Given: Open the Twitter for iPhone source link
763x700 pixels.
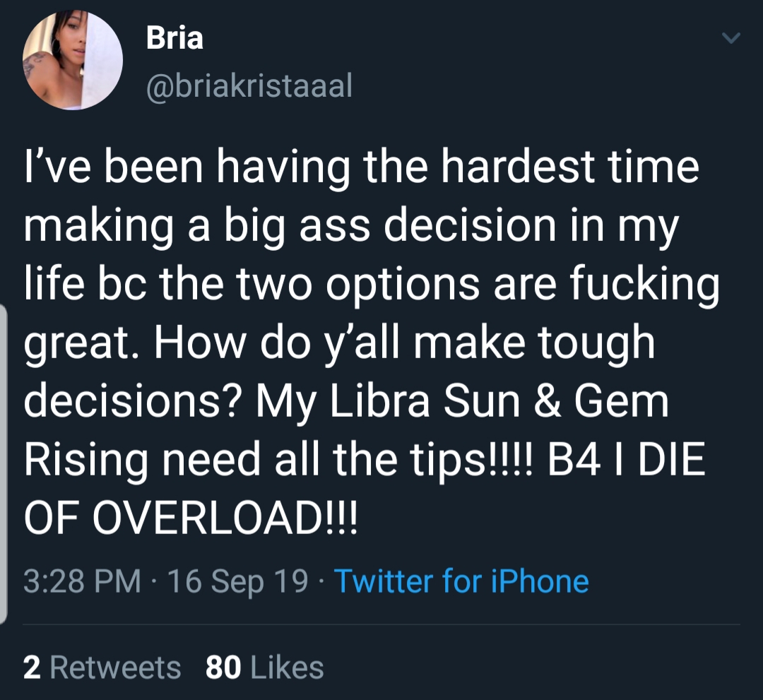Looking at the screenshot, I should click(461, 581).
